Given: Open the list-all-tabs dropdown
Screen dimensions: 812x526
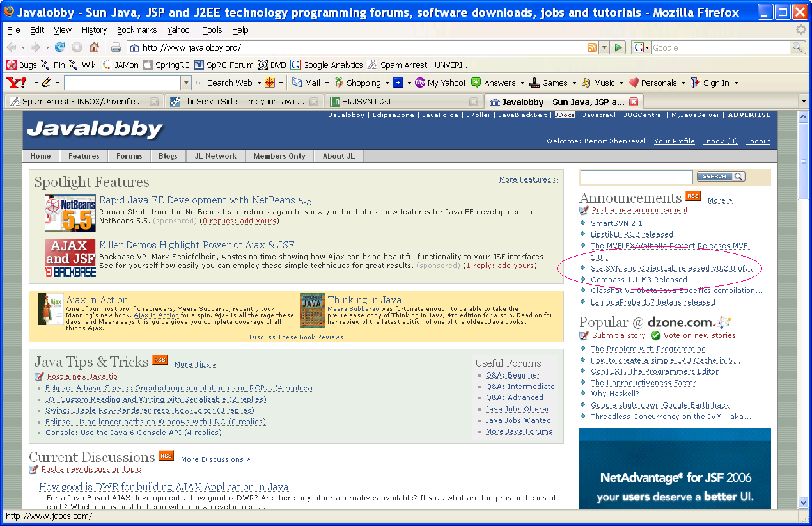Looking at the screenshot, I should 804,102.
